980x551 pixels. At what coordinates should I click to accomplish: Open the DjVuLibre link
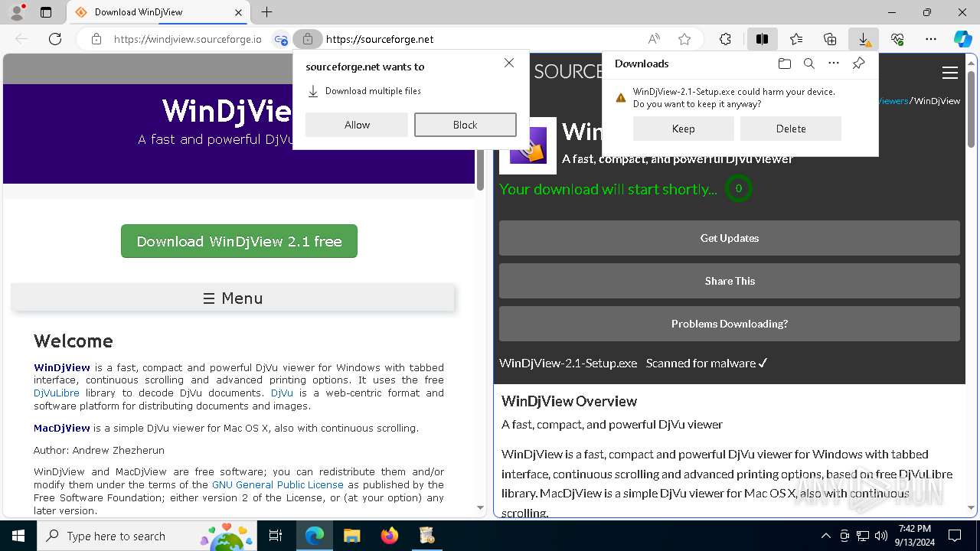pos(57,393)
